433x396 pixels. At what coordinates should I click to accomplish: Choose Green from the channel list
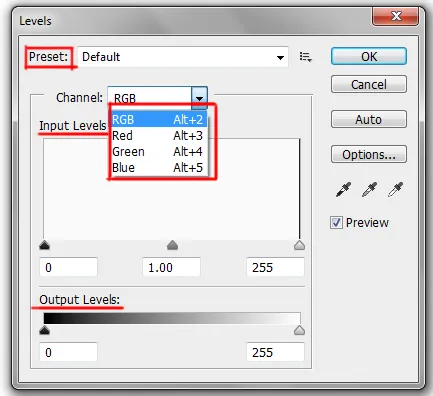point(157,152)
